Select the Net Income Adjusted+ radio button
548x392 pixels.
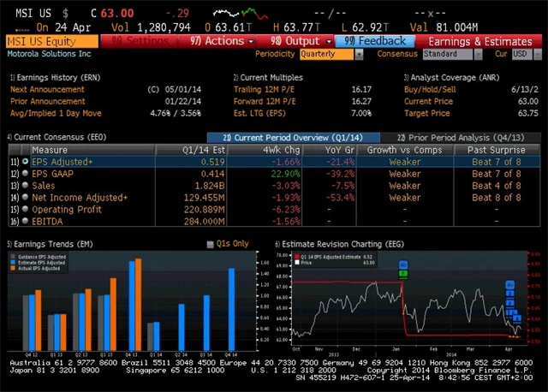pos(26,197)
